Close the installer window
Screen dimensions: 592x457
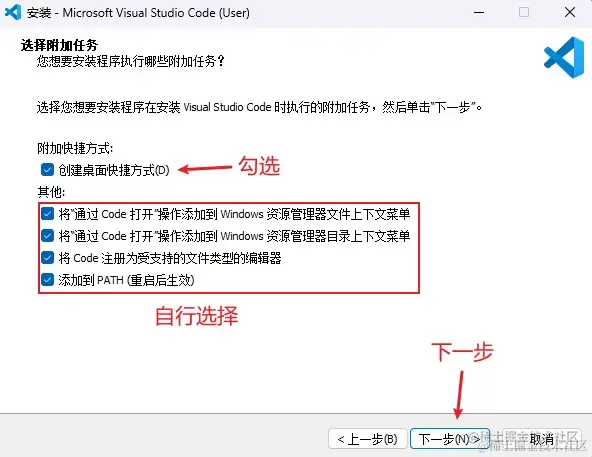(569, 12)
